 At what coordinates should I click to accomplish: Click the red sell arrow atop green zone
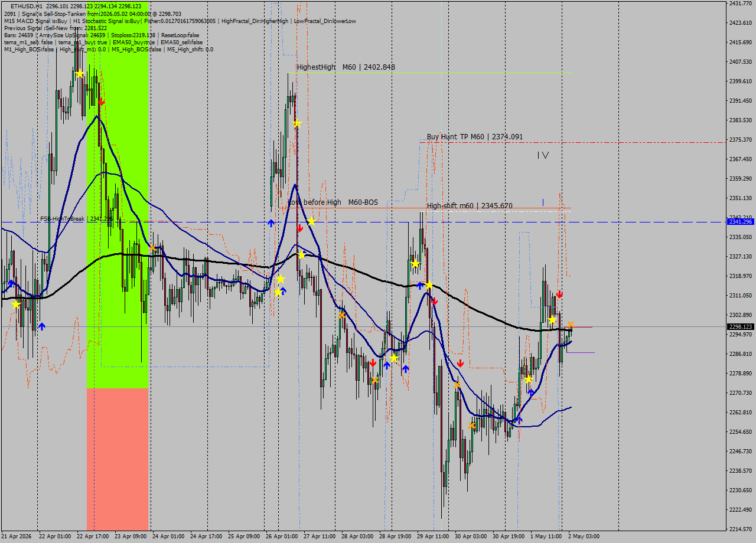(x=102, y=102)
